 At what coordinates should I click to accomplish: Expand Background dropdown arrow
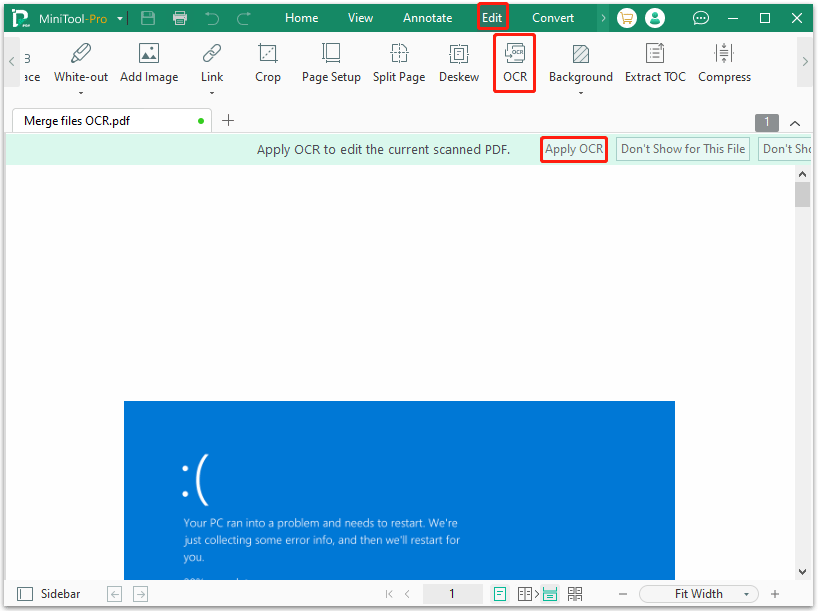click(x=581, y=93)
